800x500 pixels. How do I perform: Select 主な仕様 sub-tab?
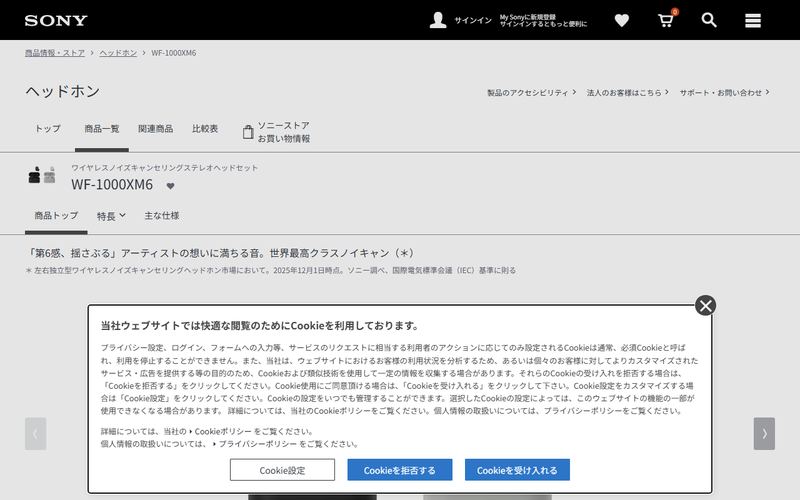click(x=162, y=216)
